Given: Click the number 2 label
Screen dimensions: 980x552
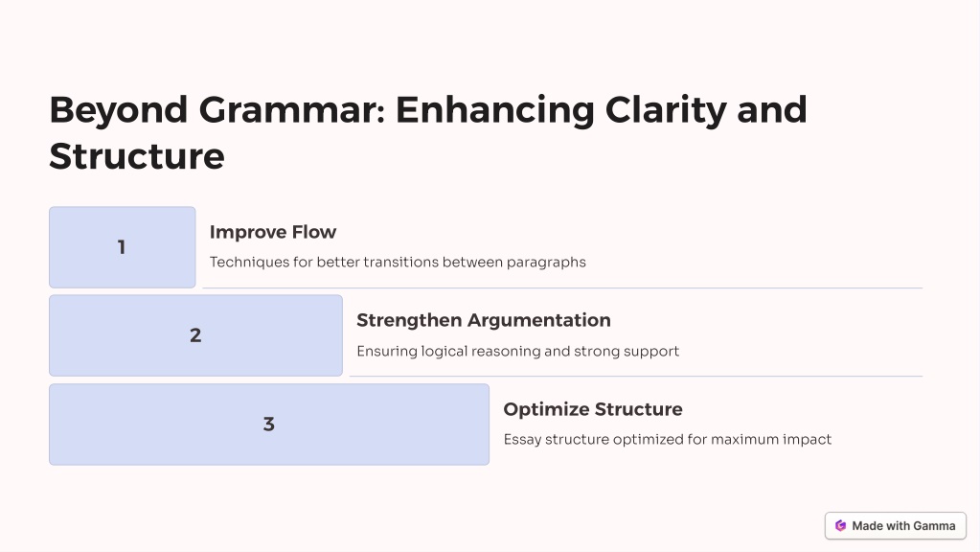Looking at the screenshot, I should (x=195, y=335).
